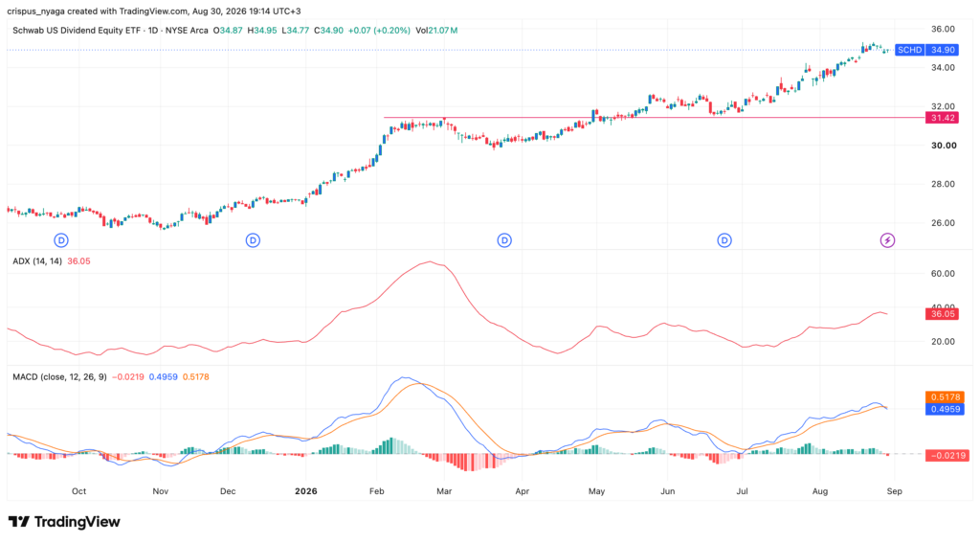Click the ADX 36.05 value label on axis
The width and height of the screenshot is (980, 543).
pyautogui.click(x=942, y=314)
